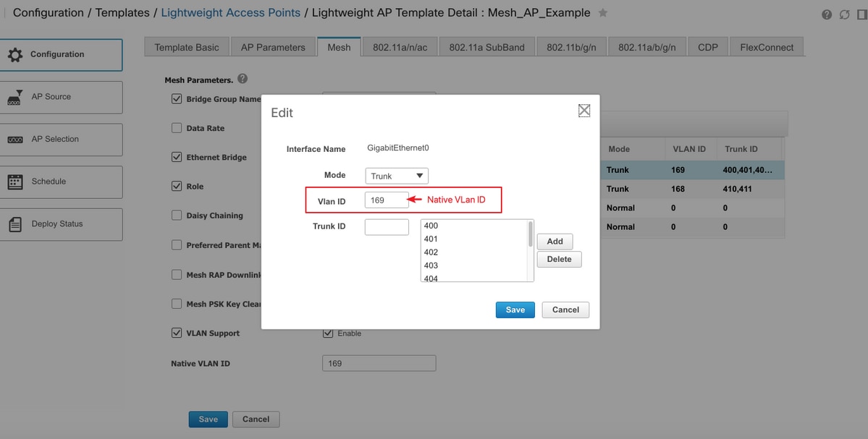Click the Lightweight Access Points breadcrumb link
This screenshot has height=439, width=868.
[x=231, y=13]
